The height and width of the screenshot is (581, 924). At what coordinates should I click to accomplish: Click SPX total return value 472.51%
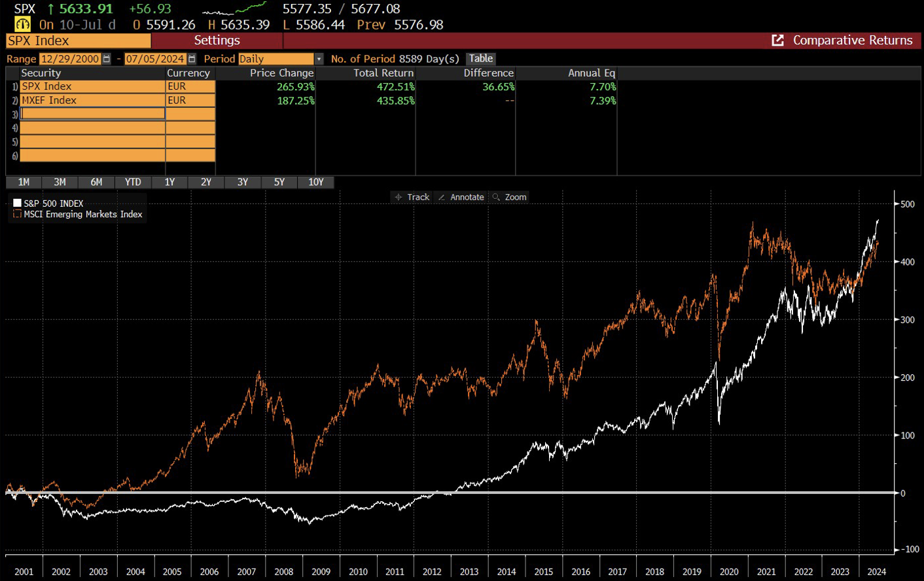point(396,86)
